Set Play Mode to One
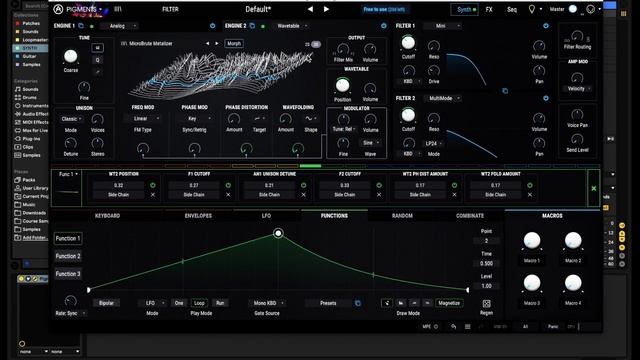Screen dimensions: 640x360 click(x=179, y=303)
